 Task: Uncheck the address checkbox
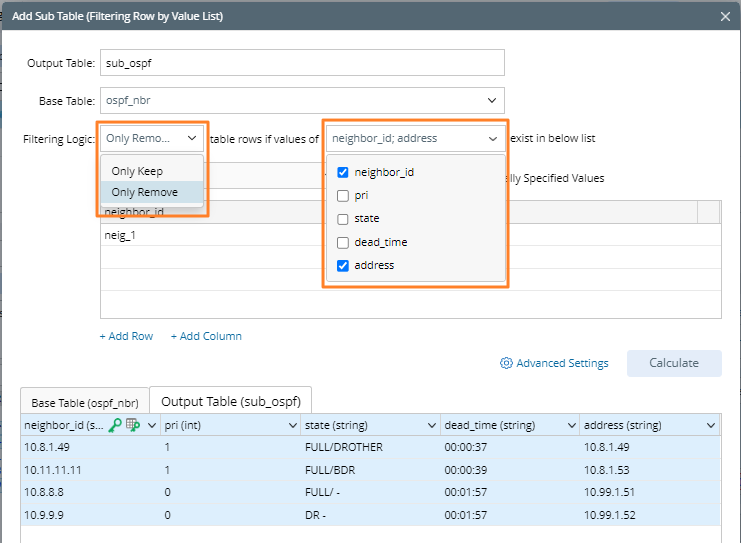coord(343,265)
